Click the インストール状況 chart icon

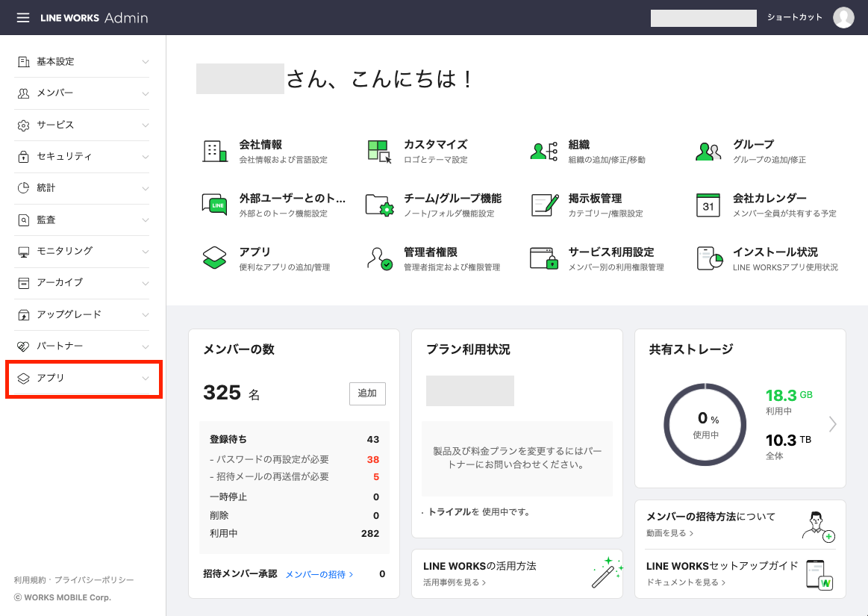click(709, 258)
